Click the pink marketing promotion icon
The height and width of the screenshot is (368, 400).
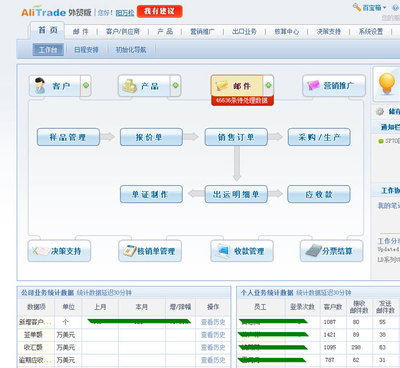[313, 85]
